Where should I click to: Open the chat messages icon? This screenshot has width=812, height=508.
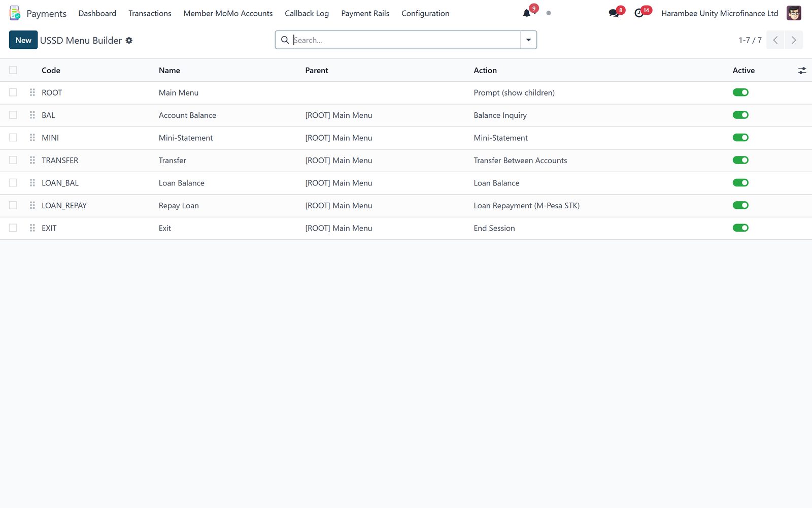click(614, 13)
